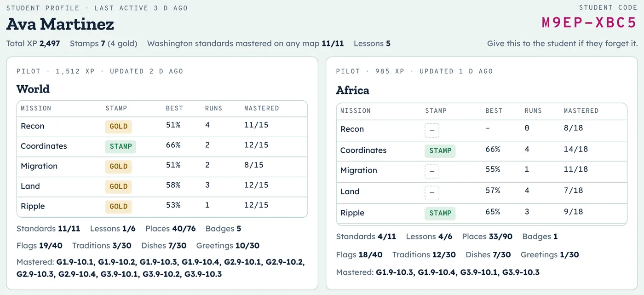The width and height of the screenshot is (644, 295).
Task: Click the empty stamp placeholder in Africa Migration row
Action: click(x=432, y=172)
